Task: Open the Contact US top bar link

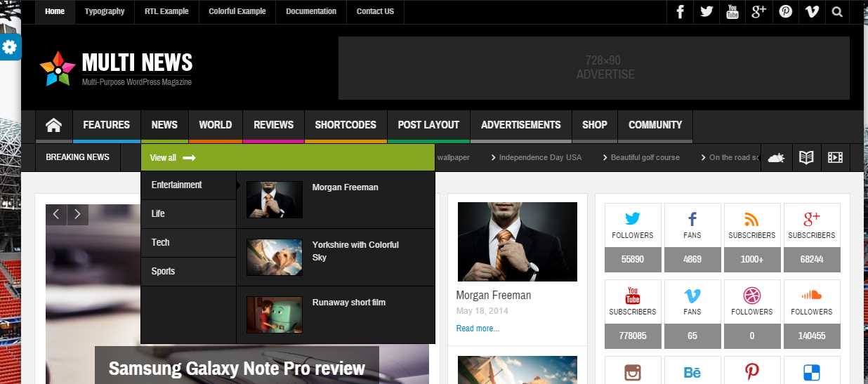Action: click(x=375, y=11)
